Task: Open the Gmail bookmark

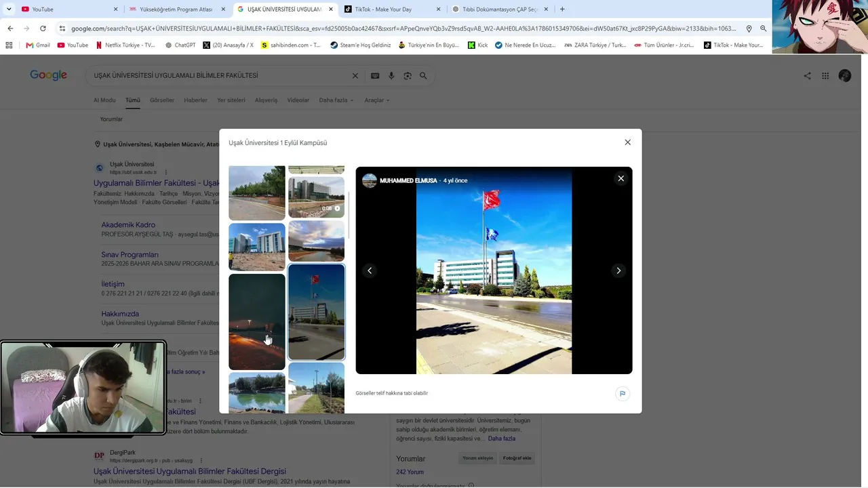Action: 38,45
